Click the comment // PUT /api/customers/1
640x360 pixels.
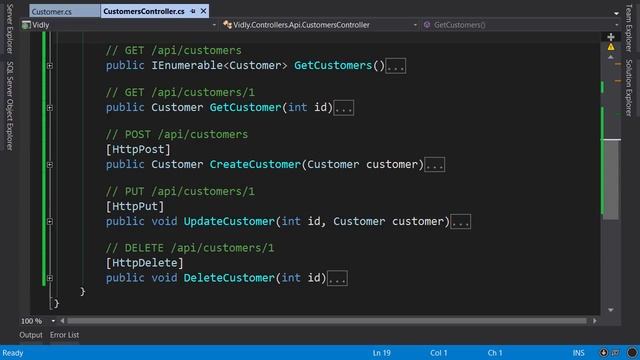pos(180,191)
